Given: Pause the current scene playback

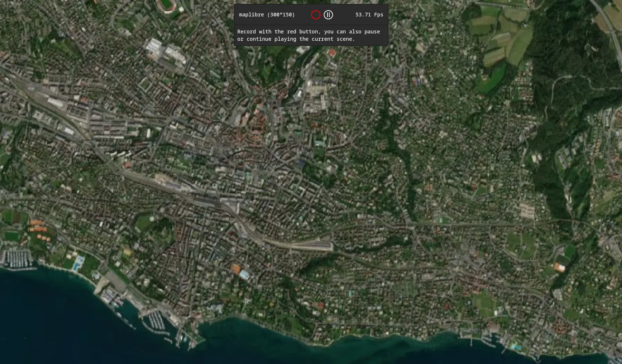Looking at the screenshot, I should click(328, 15).
